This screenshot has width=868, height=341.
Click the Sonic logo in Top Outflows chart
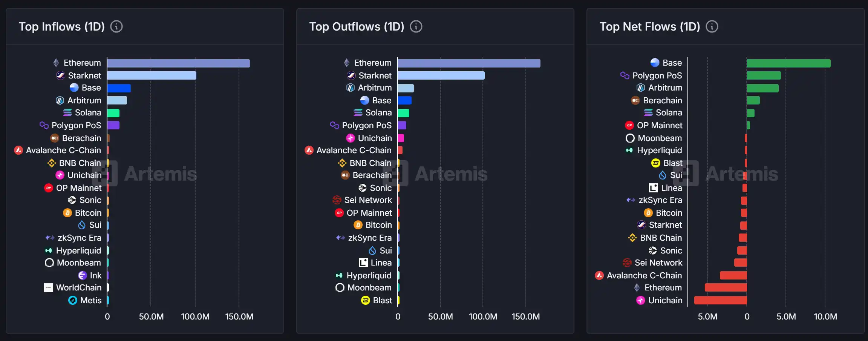363,188
